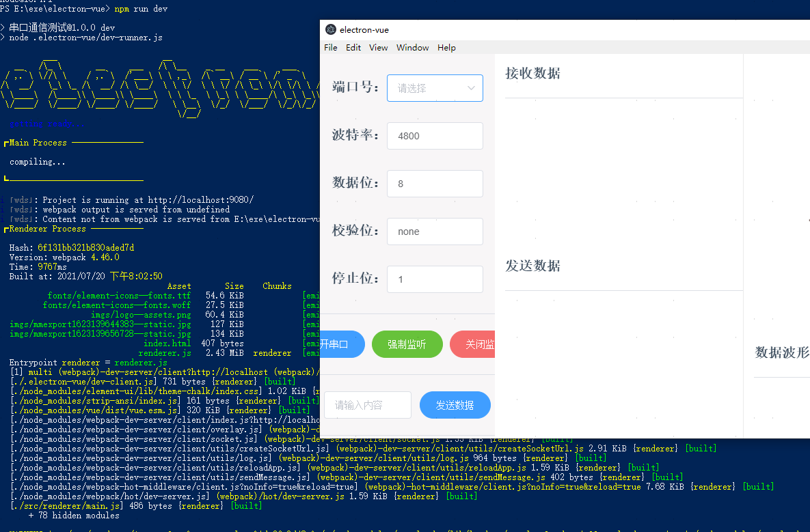The height and width of the screenshot is (532, 810).
Task: Open the Edit menu
Action: point(353,48)
